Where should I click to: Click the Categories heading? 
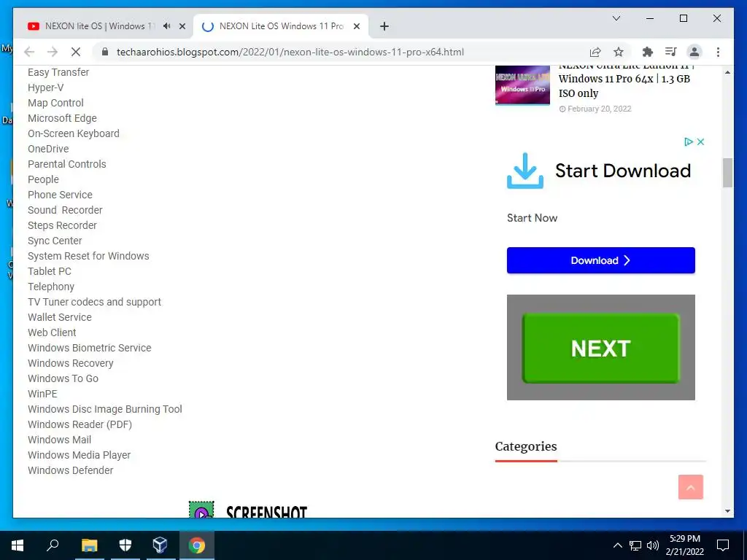[x=525, y=447]
